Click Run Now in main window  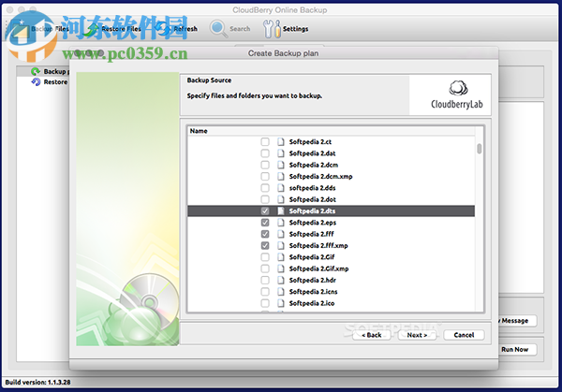coord(517,349)
